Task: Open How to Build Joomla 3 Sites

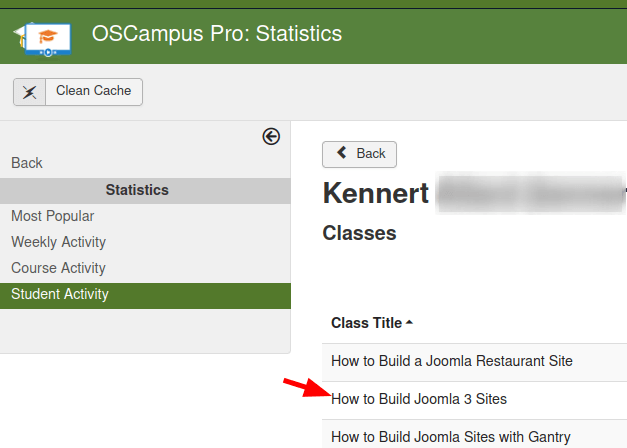Action: tap(419, 399)
